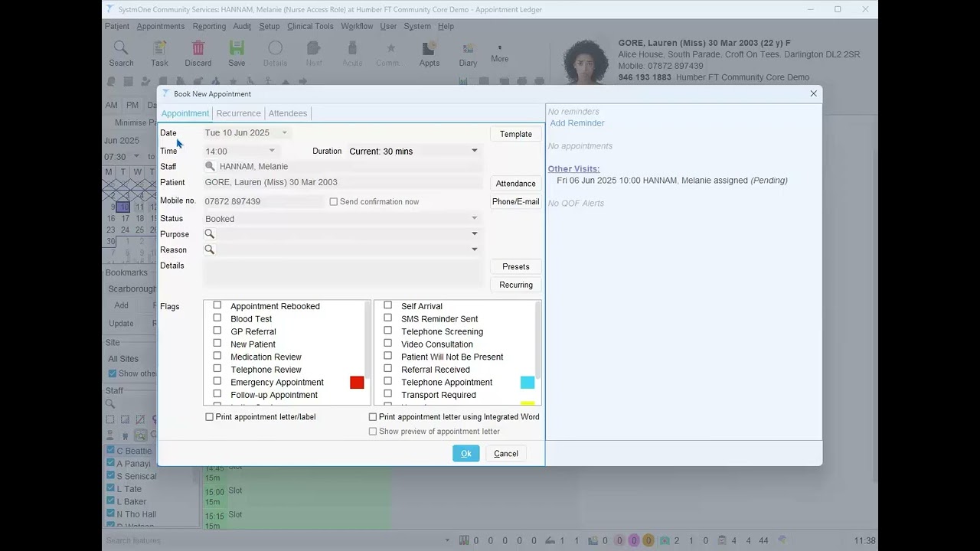Click the Cancel button in dialog
The image size is (980, 551).
[506, 454]
